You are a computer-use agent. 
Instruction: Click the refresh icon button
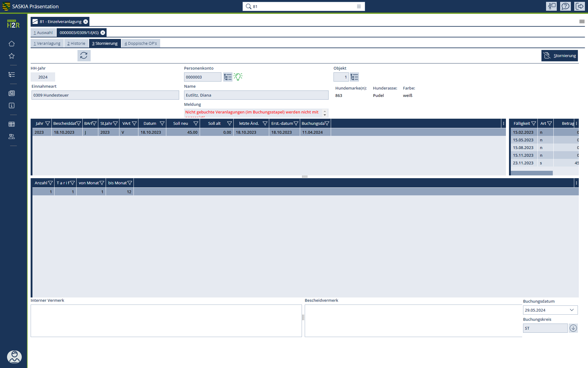pos(84,56)
